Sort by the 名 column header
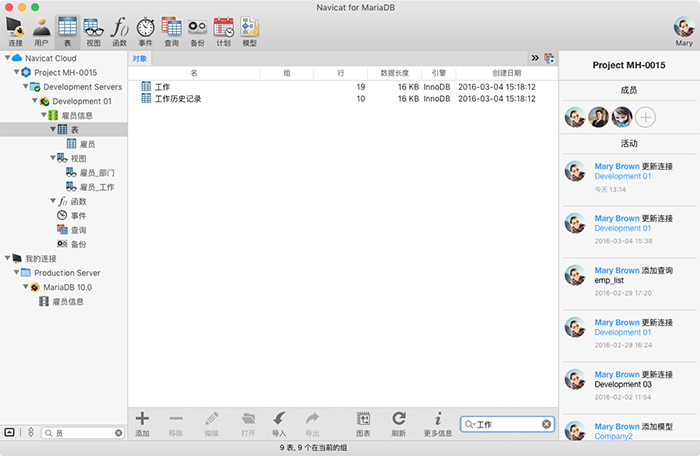Screen dimensions: 700x456 pos(194,73)
